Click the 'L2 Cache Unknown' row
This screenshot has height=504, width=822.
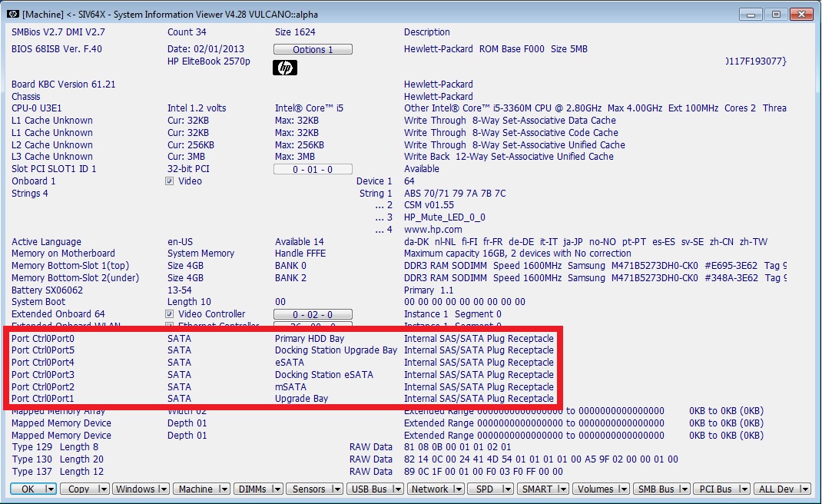52,144
